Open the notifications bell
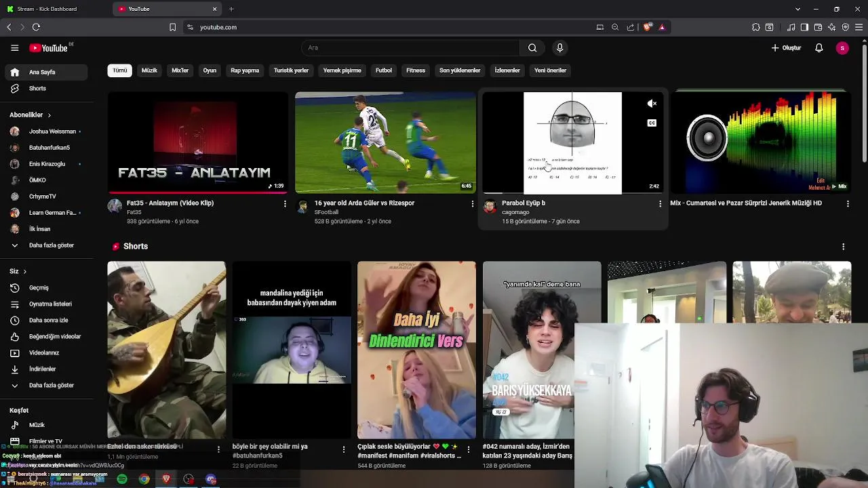The image size is (868, 488). (x=818, y=48)
